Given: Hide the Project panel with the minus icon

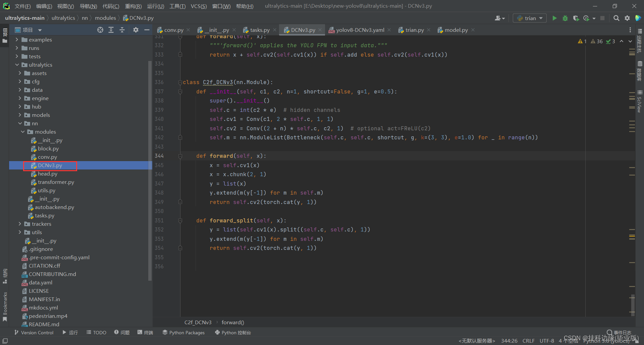Looking at the screenshot, I should [147, 30].
